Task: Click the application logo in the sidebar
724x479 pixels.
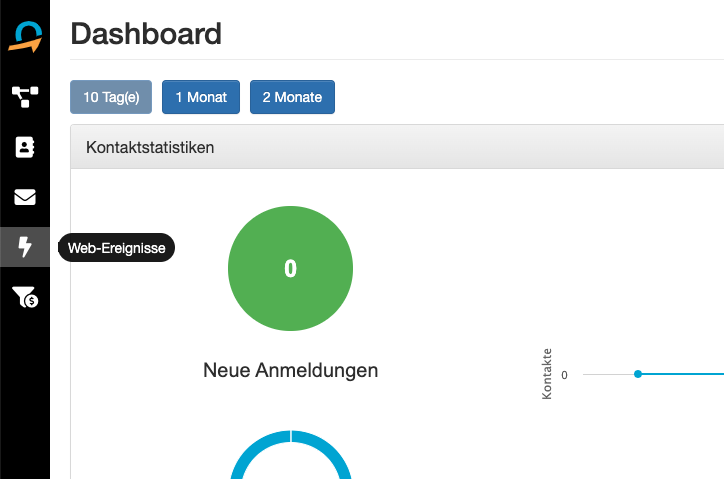Action: pos(25,37)
